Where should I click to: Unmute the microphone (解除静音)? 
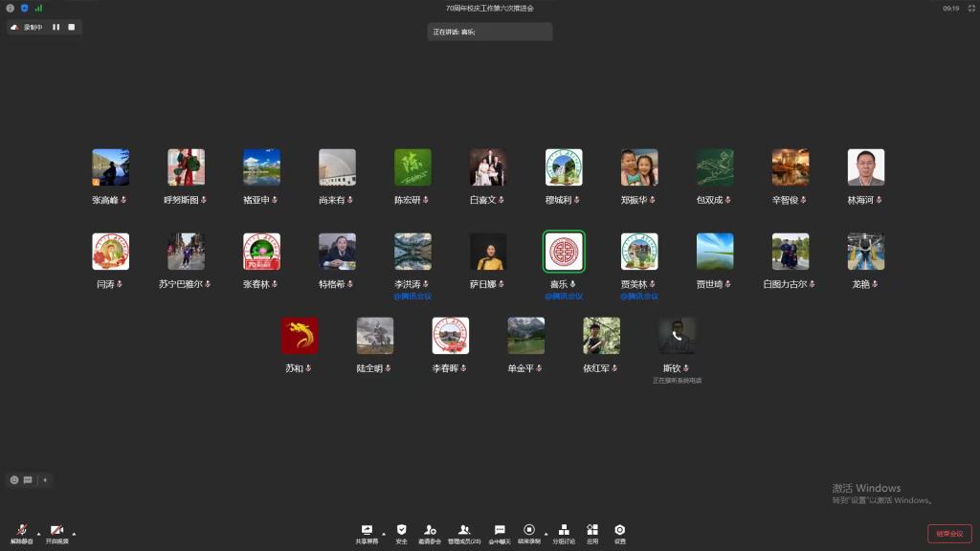(21, 531)
